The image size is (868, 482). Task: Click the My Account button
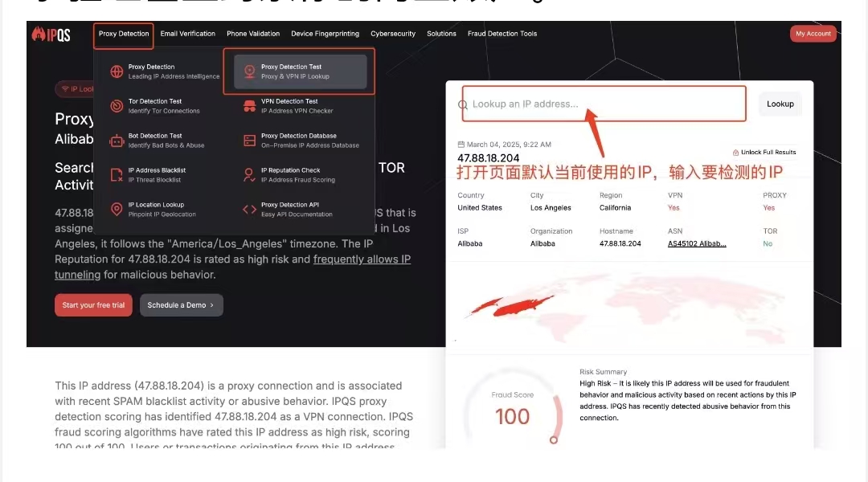(x=813, y=34)
